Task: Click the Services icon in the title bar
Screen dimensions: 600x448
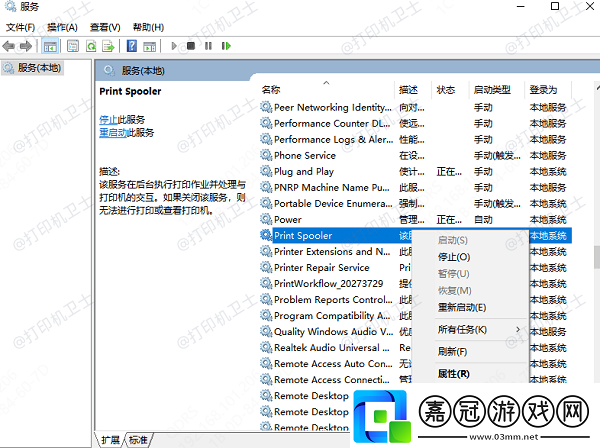Action: 10,6
